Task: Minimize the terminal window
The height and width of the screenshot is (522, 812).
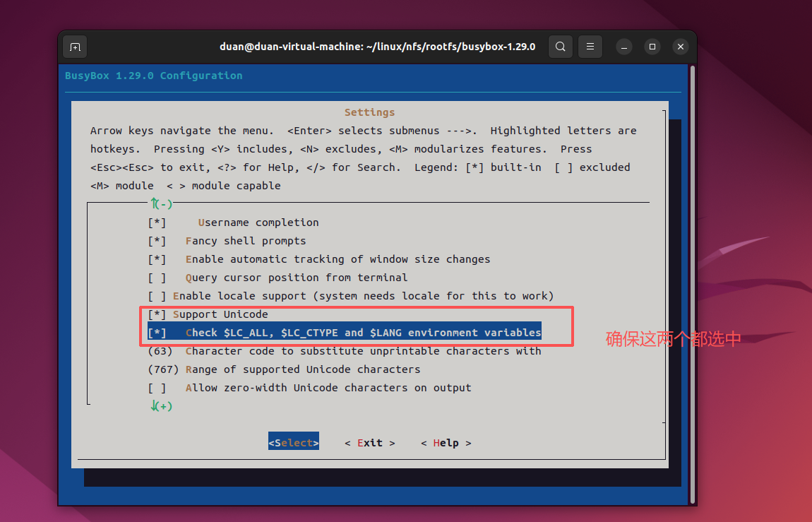Action: [x=624, y=47]
